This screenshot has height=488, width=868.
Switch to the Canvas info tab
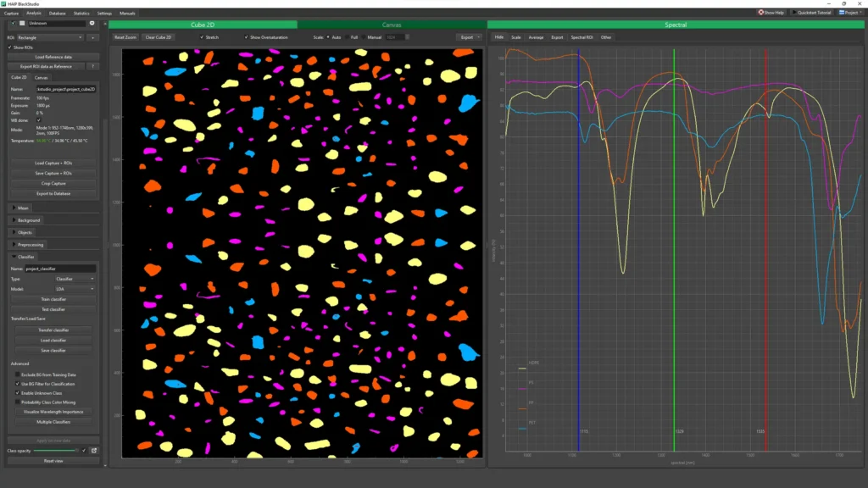click(x=41, y=77)
